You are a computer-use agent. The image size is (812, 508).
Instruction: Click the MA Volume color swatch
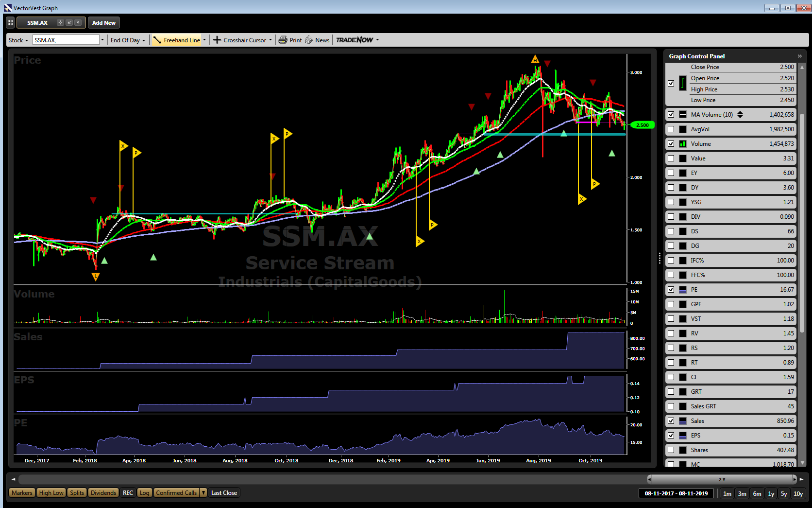(683, 115)
